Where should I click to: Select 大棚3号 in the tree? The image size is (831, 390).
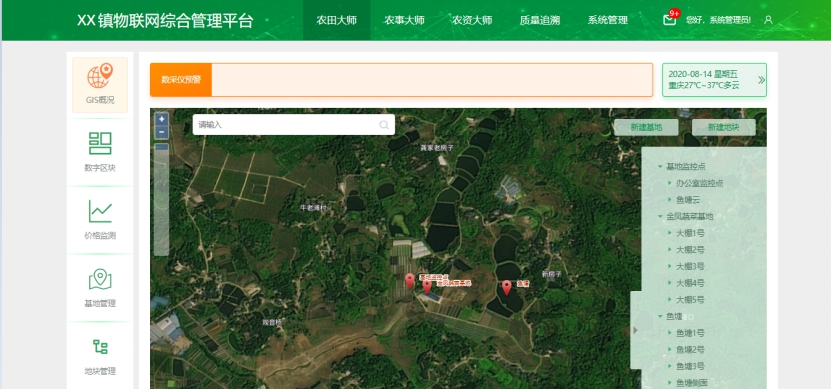pyautogui.click(x=690, y=266)
